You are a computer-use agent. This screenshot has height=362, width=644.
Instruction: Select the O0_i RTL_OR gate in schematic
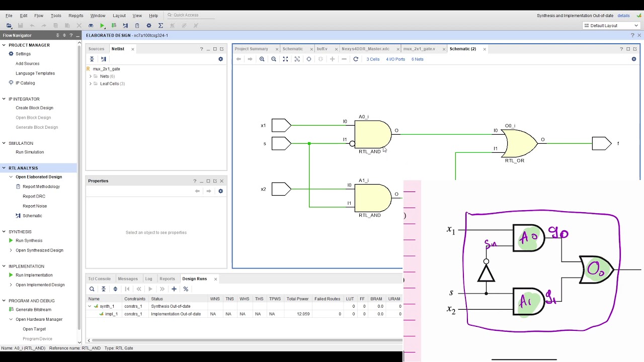pyautogui.click(x=519, y=143)
